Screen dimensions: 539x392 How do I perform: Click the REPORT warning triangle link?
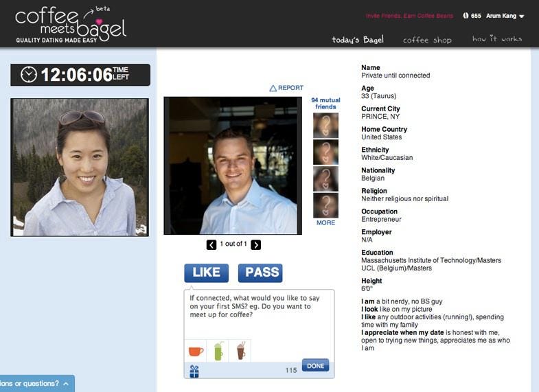pyautogui.click(x=286, y=88)
